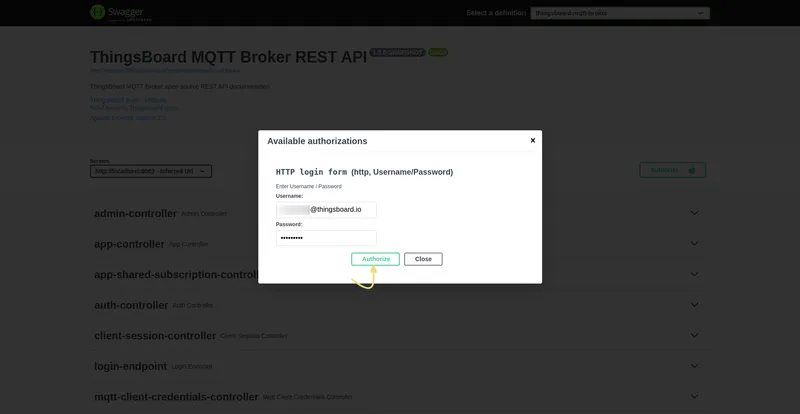
Task: Click the Authorize button in the dialog
Action: point(375,259)
